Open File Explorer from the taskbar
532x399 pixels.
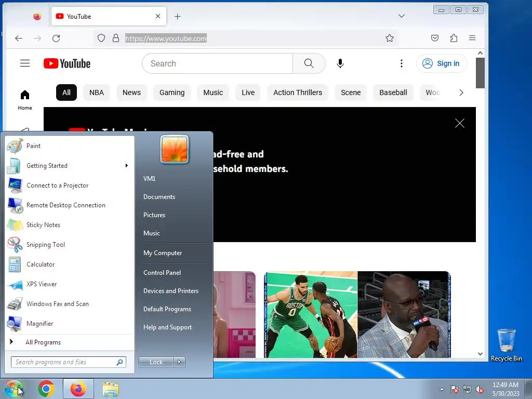coord(111,389)
